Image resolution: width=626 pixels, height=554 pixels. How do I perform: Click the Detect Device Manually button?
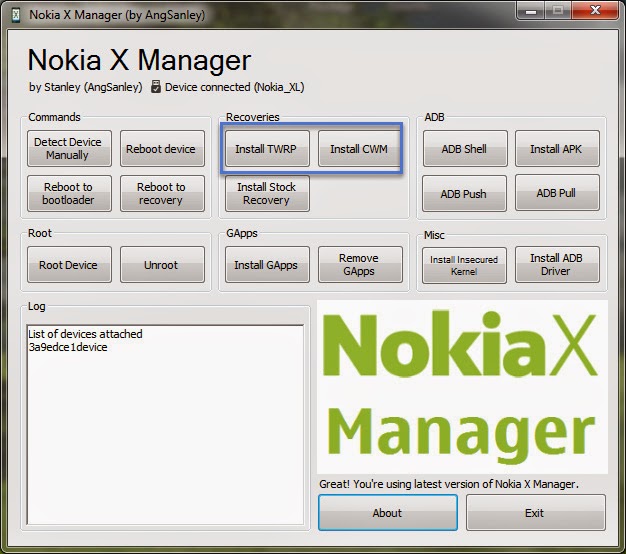coord(69,148)
